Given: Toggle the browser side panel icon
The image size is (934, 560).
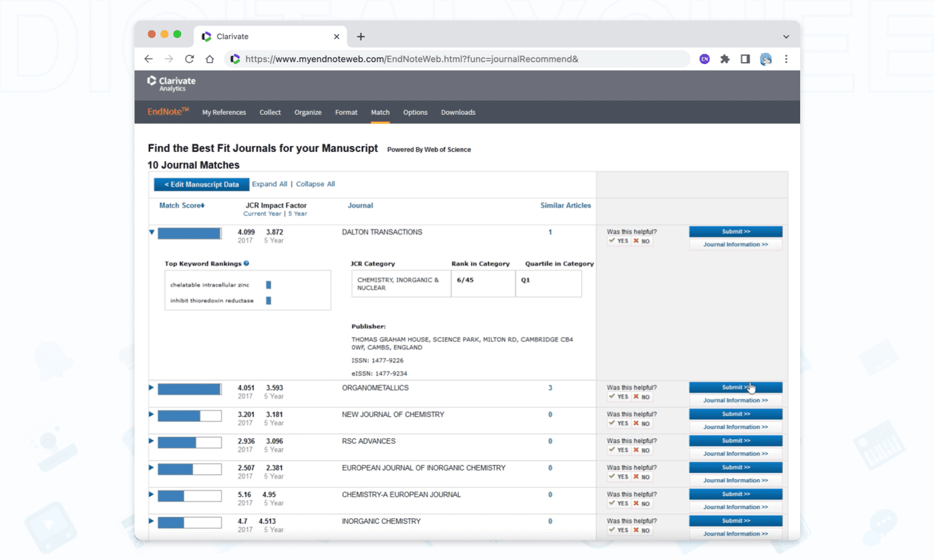Looking at the screenshot, I should pos(745,59).
